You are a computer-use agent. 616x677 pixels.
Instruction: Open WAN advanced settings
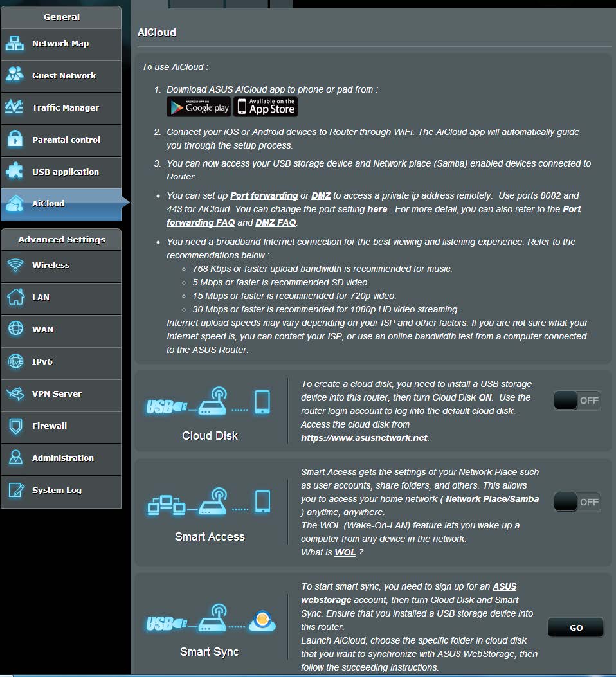click(x=61, y=330)
